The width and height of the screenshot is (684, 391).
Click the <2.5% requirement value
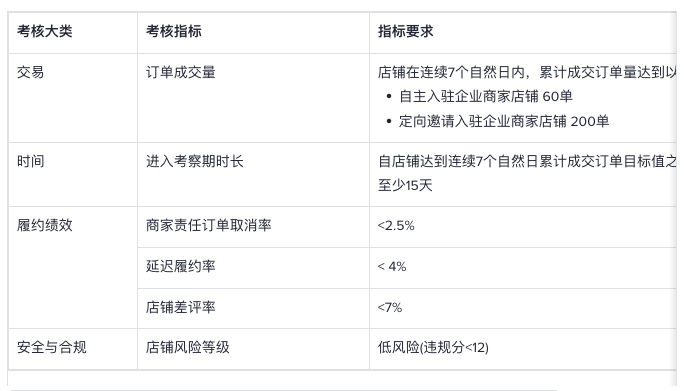point(396,225)
